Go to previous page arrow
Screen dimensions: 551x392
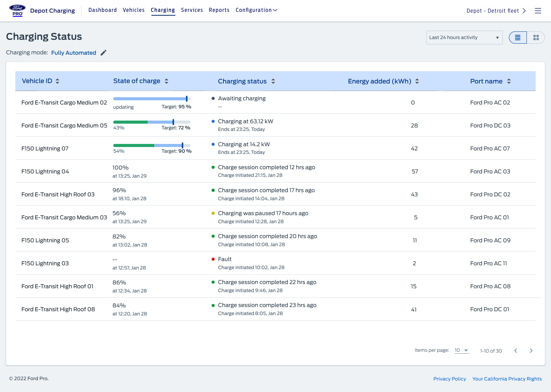(x=516, y=351)
